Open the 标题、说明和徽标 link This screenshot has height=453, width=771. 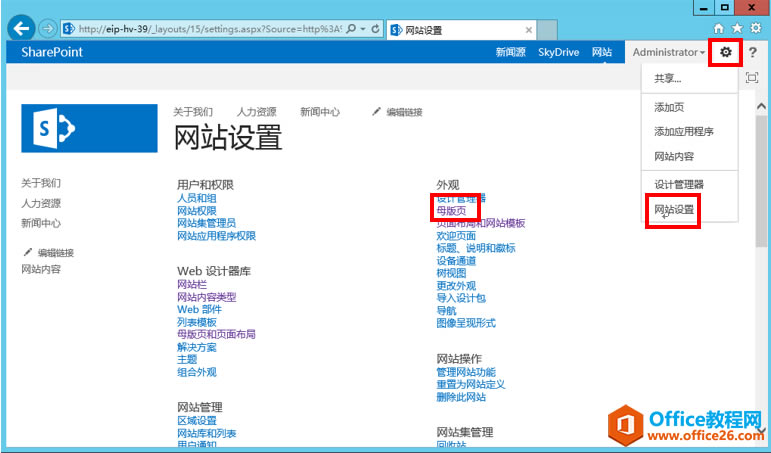(x=476, y=248)
